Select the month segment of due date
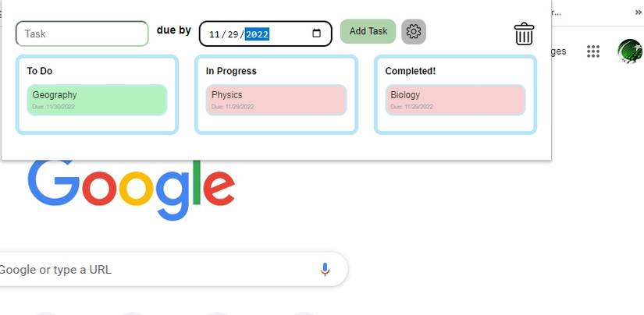 point(213,34)
